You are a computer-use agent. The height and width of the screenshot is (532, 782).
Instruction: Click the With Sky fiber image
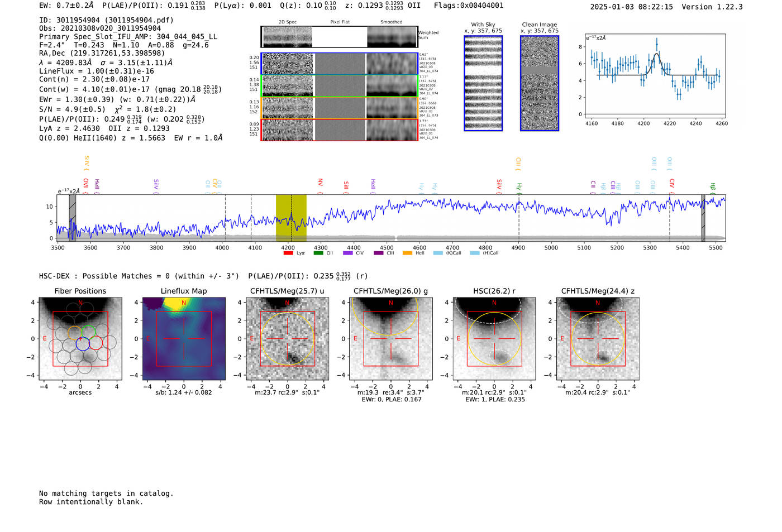483,83
